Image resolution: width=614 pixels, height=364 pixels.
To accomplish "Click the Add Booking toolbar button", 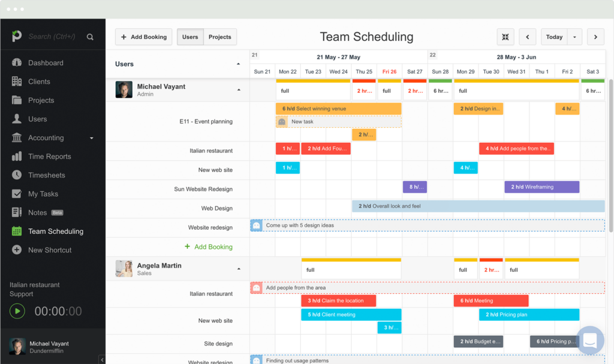I will pyautogui.click(x=144, y=37).
